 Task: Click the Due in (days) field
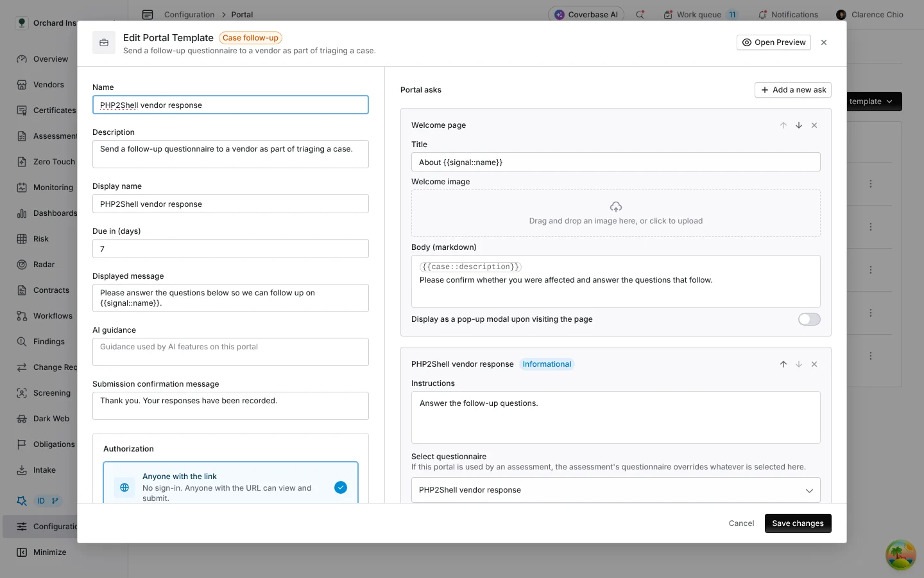[230, 249]
